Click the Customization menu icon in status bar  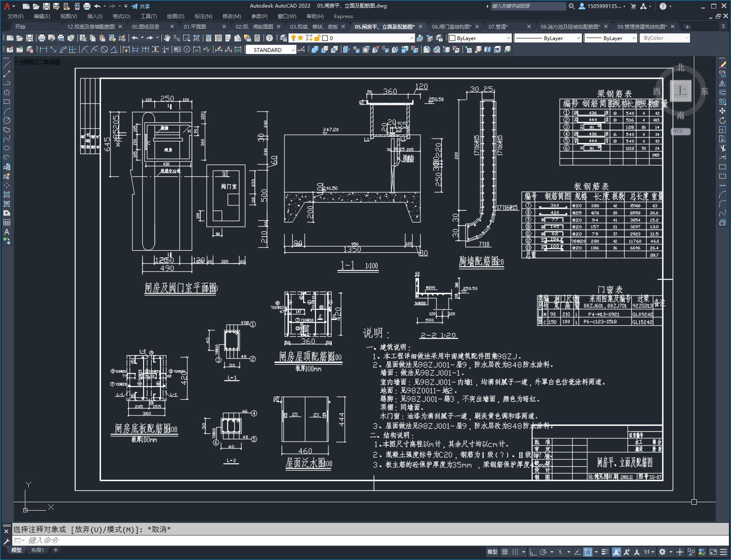click(x=724, y=552)
